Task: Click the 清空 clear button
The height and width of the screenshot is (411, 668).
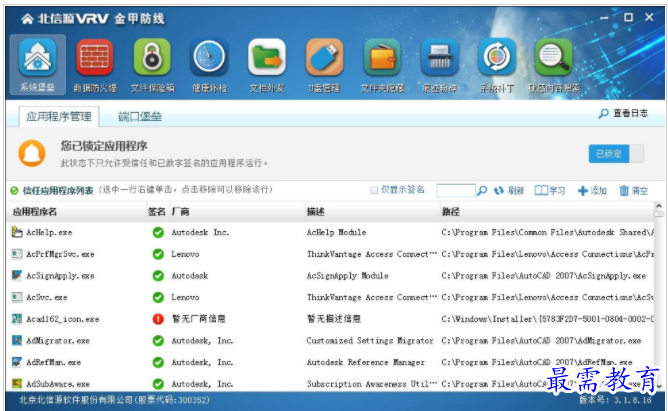Action: pyautogui.click(x=633, y=190)
